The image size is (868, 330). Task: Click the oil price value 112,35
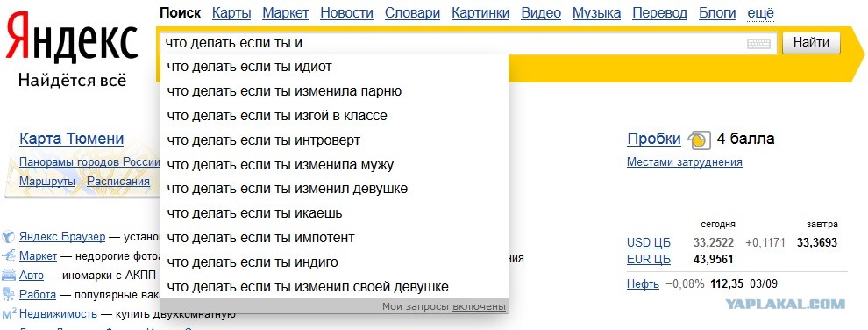point(726,284)
